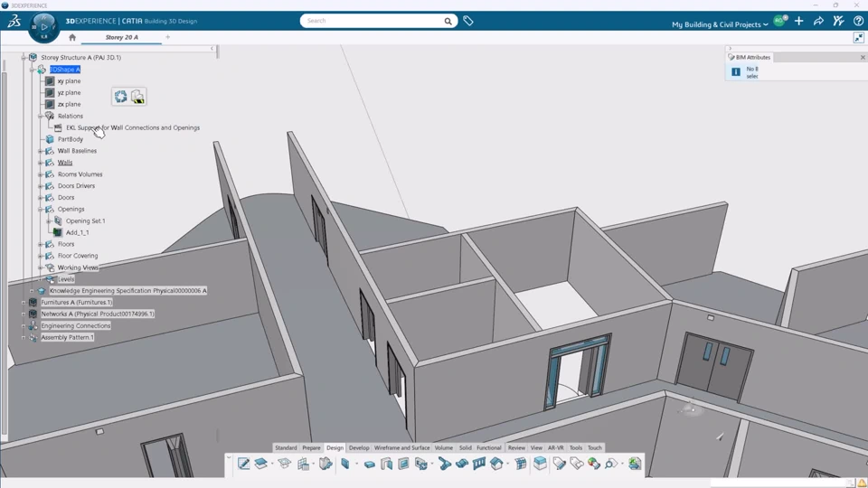Click the share arrow icon

[818, 21]
